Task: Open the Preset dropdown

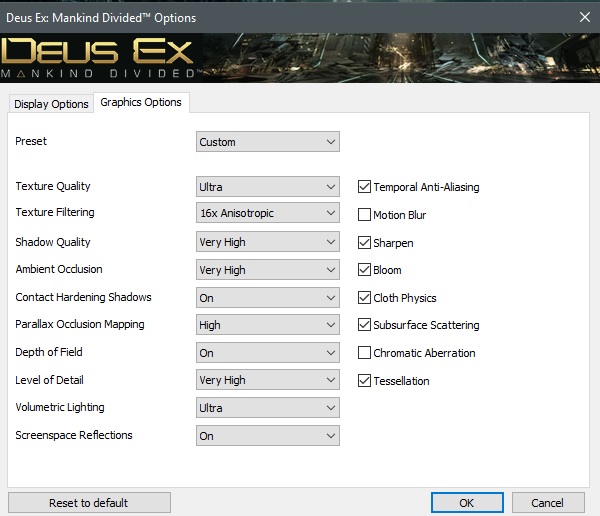Action: (x=268, y=142)
